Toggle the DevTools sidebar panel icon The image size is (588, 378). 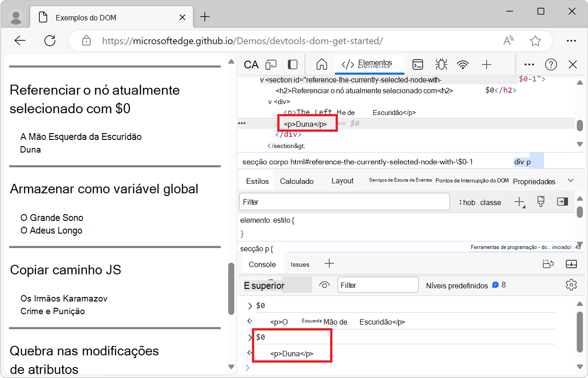coord(293,65)
